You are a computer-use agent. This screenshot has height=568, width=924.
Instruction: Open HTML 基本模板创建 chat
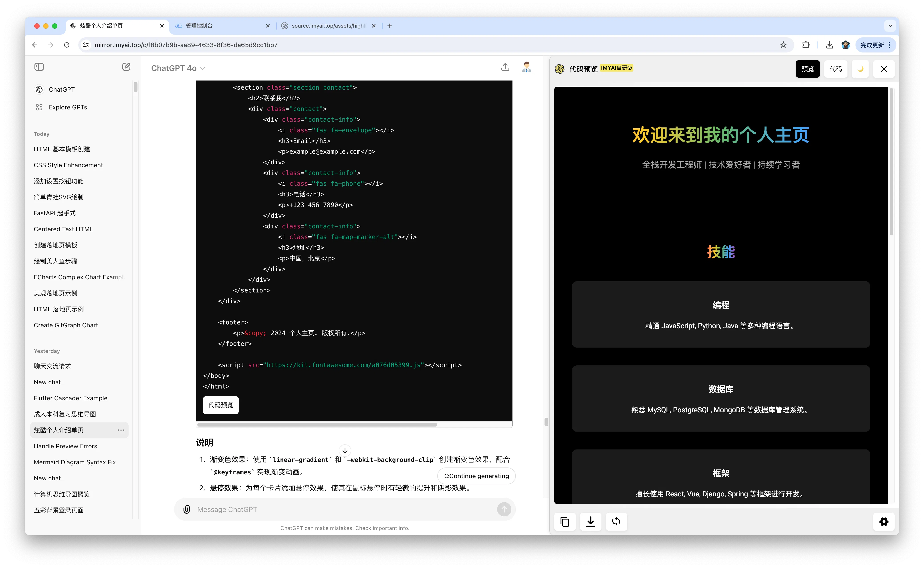click(x=79, y=149)
